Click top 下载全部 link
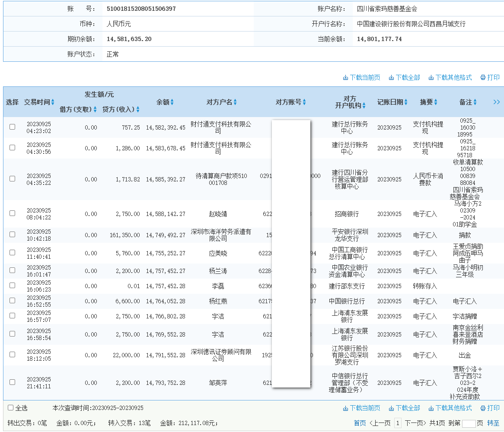Image resolution: width=504 pixels, height=432 pixels. pyautogui.click(x=408, y=78)
